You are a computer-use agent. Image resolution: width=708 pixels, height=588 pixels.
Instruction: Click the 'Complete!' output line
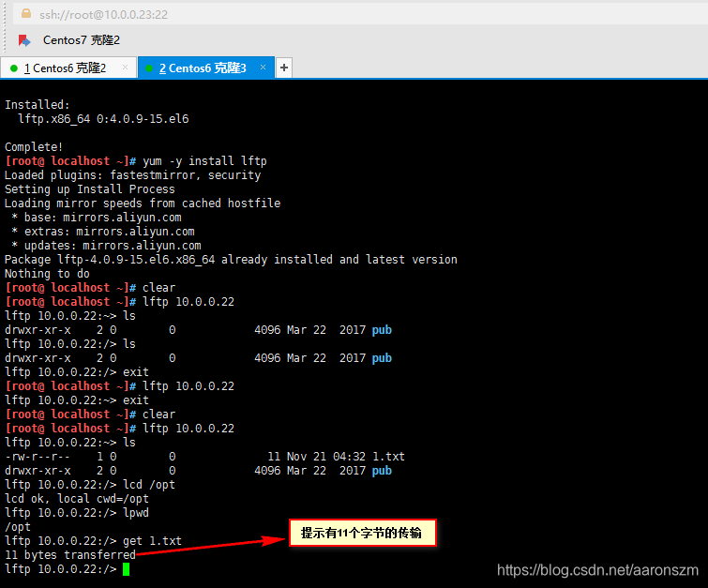(x=34, y=147)
